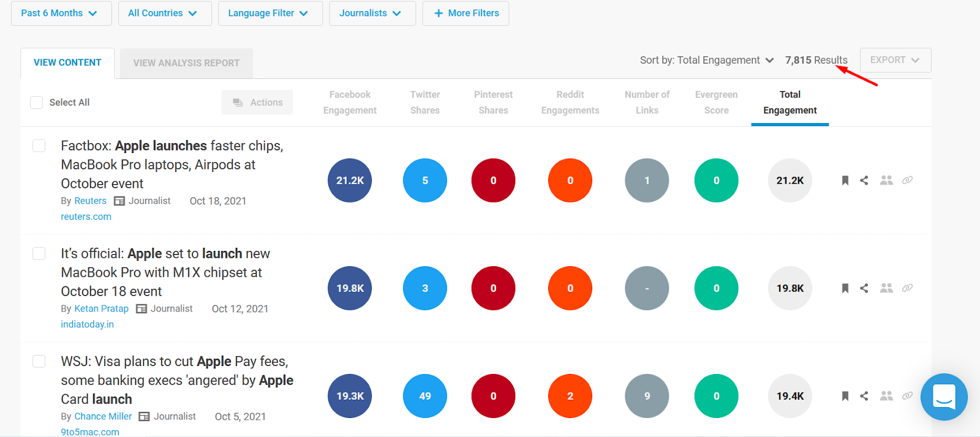View sharers of the Chance Miller article
980x437 pixels.
[x=886, y=396]
